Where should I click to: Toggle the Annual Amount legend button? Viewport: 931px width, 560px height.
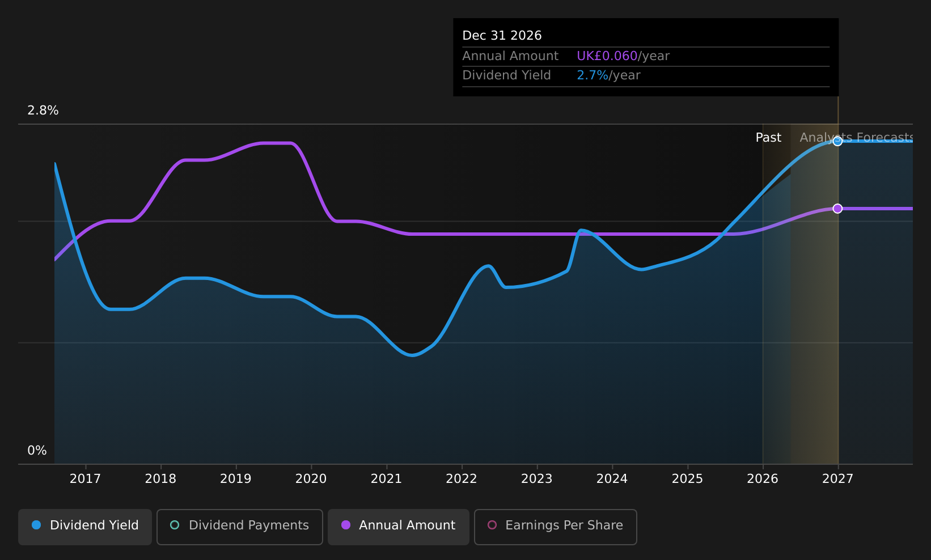click(398, 527)
